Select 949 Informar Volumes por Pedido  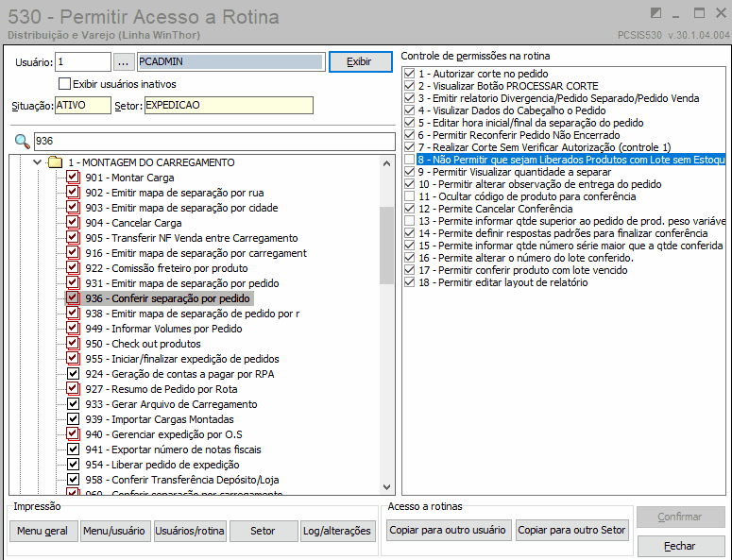tap(163, 329)
